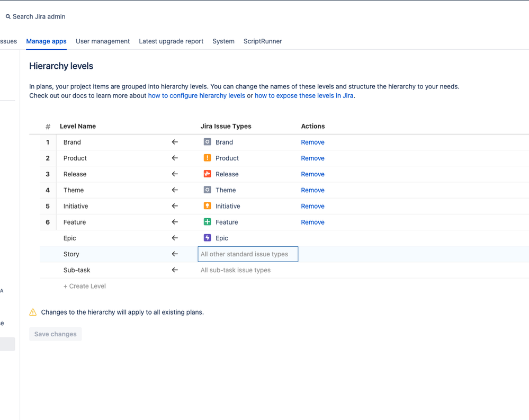The image size is (529, 420).
Task: Click the All other standard issue types field
Action: [x=248, y=254]
